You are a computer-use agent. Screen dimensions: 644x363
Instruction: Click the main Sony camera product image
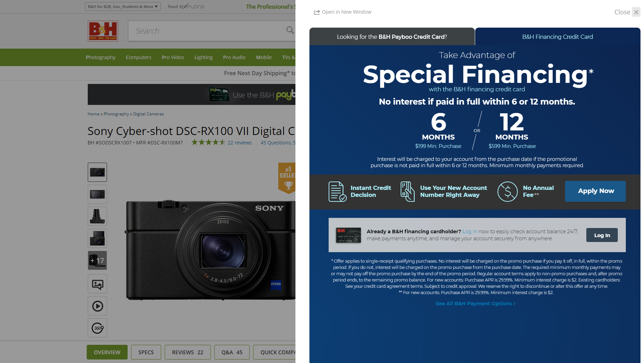210,250
